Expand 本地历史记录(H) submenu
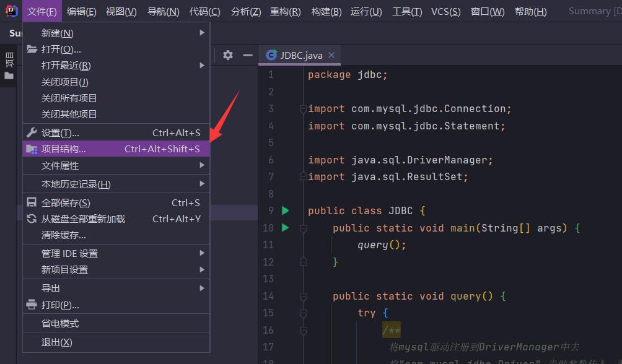The image size is (622, 364). pyautogui.click(x=116, y=184)
